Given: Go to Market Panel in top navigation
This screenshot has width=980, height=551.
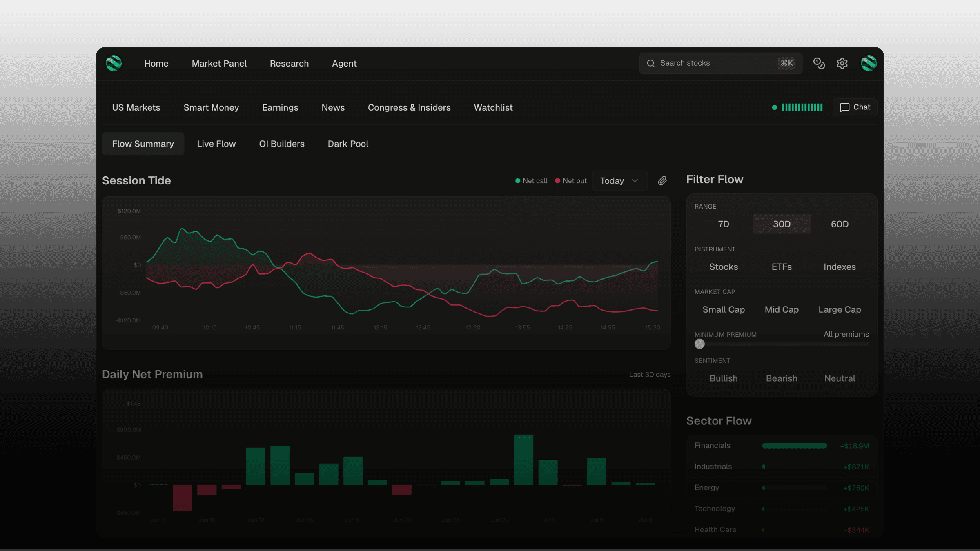Looking at the screenshot, I should 219,63.
